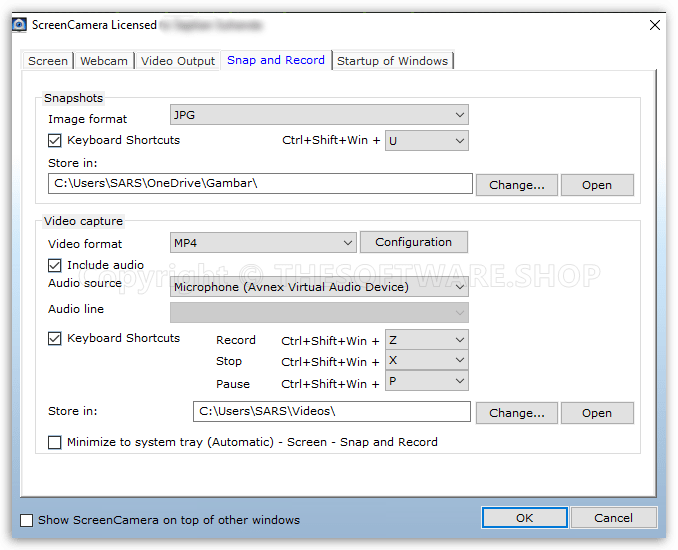Expand the Audio source Microphone dropdown
Image resolution: width=678 pixels, height=550 pixels.
[319, 287]
